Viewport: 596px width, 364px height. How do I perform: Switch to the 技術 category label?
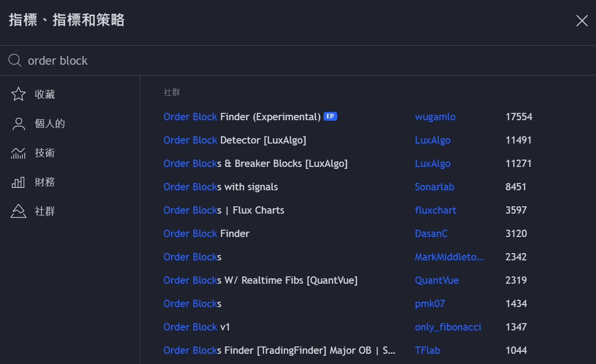[45, 153]
